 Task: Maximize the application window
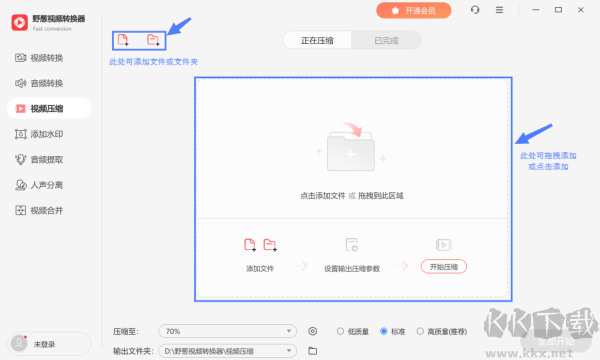click(x=558, y=10)
